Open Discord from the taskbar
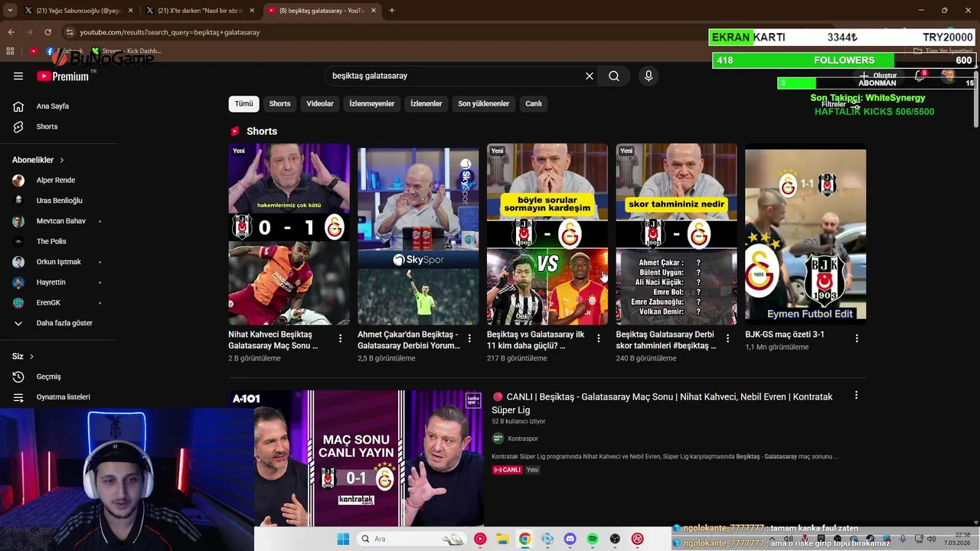This screenshot has height=551, width=980. point(570,539)
